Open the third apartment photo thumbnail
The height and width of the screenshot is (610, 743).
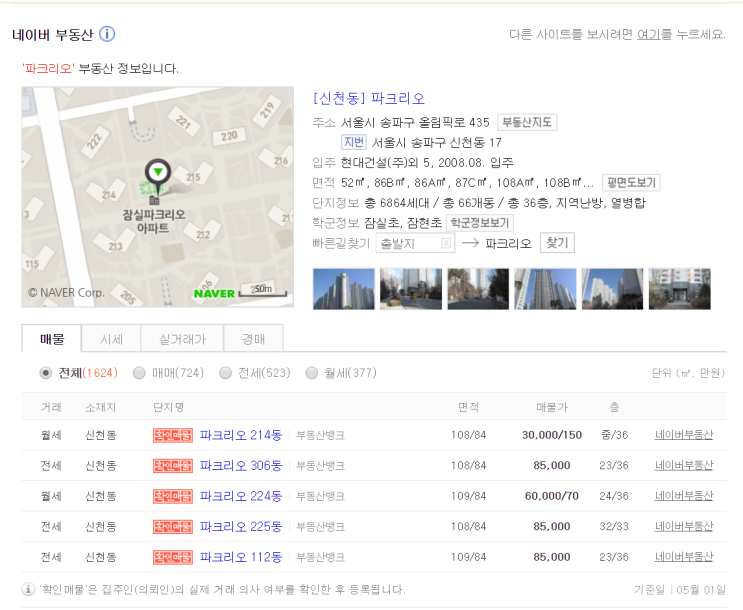pos(478,289)
